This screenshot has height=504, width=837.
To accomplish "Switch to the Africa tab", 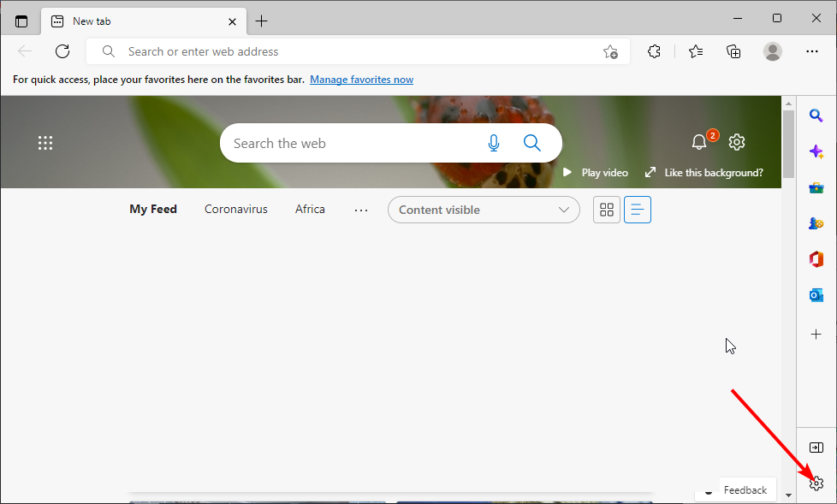I will (310, 210).
